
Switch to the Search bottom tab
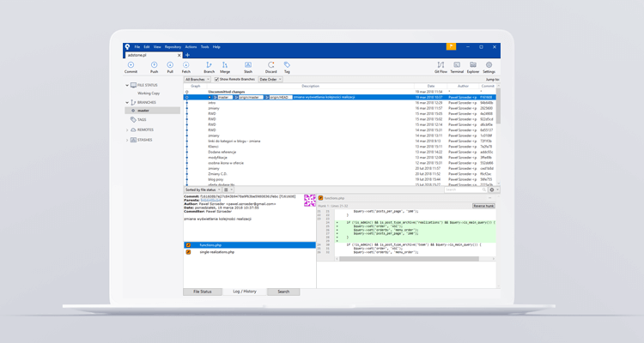coord(283,292)
